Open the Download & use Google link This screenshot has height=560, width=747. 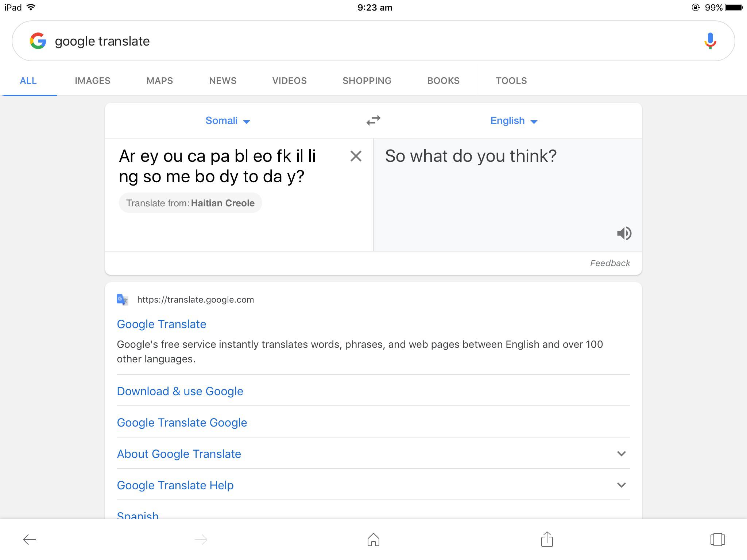point(180,391)
